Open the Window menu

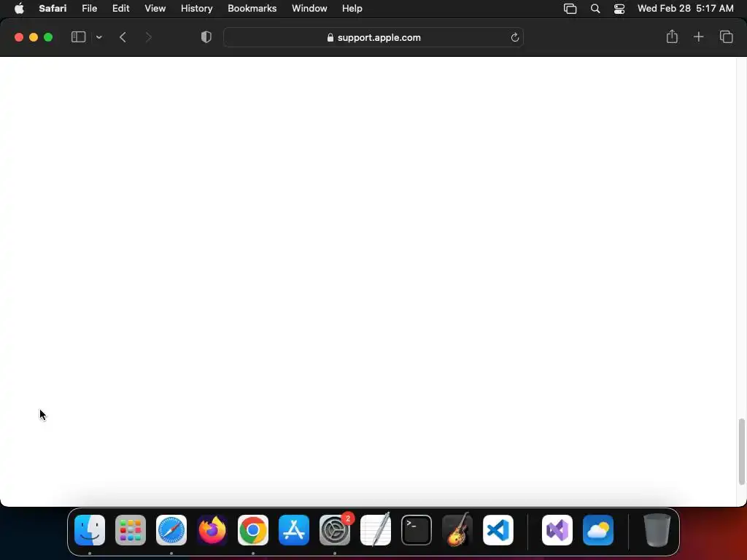pyautogui.click(x=309, y=8)
